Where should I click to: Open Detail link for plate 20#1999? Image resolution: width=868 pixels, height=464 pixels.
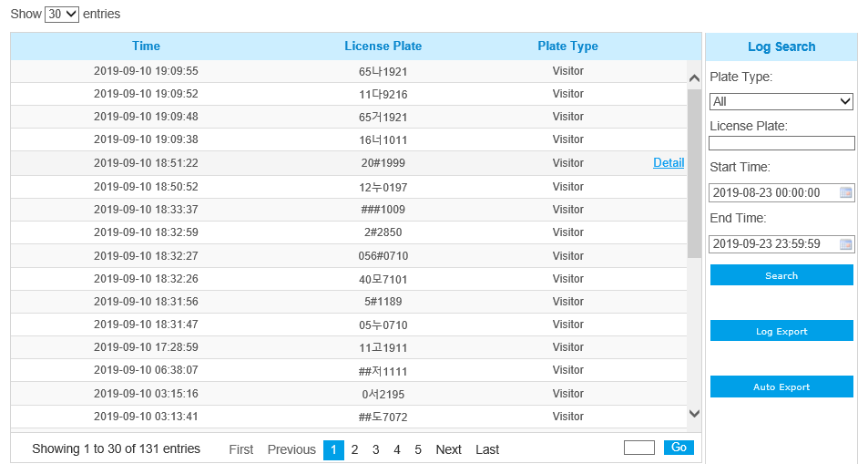669,162
